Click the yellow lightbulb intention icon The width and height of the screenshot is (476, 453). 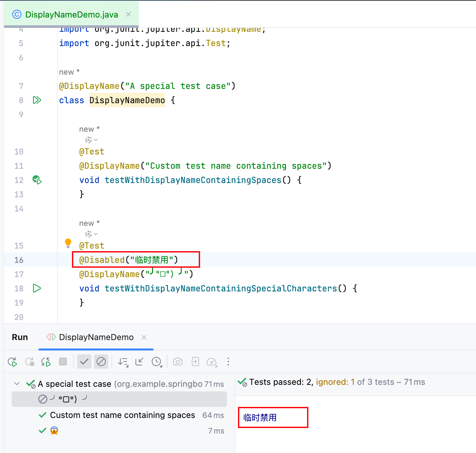pos(68,243)
